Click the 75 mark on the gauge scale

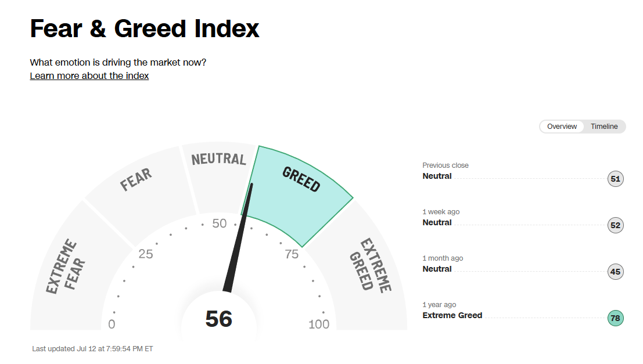click(292, 254)
